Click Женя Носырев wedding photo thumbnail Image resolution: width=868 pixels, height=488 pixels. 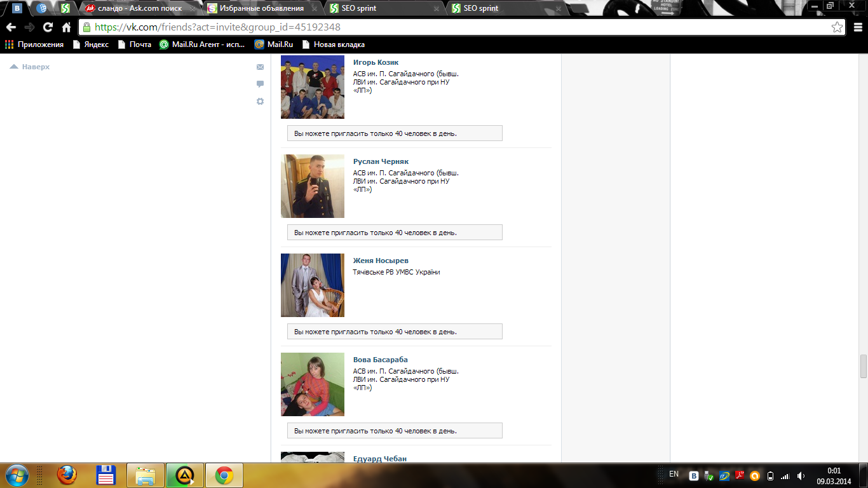[313, 285]
